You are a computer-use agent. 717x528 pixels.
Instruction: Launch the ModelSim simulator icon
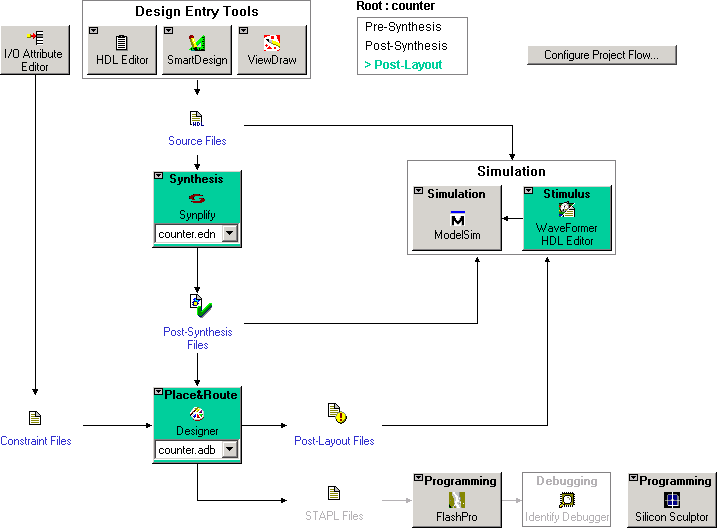click(x=457, y=218)
